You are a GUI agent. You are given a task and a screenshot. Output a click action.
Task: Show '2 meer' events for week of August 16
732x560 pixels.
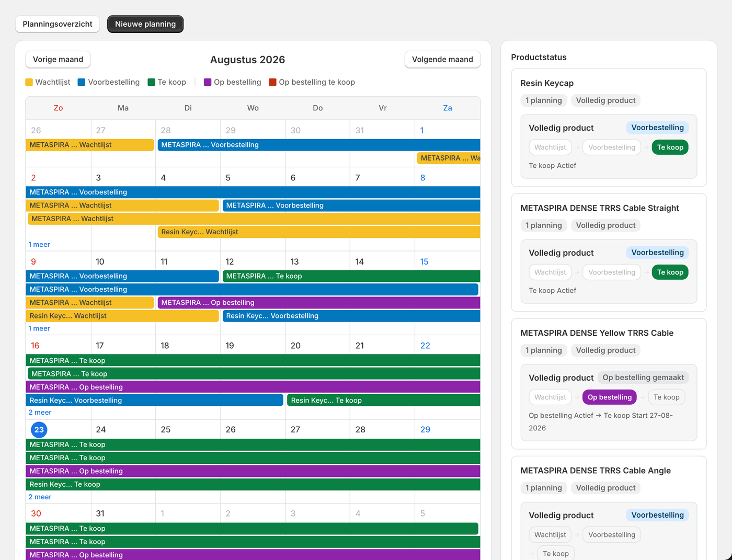click(40, 413)
